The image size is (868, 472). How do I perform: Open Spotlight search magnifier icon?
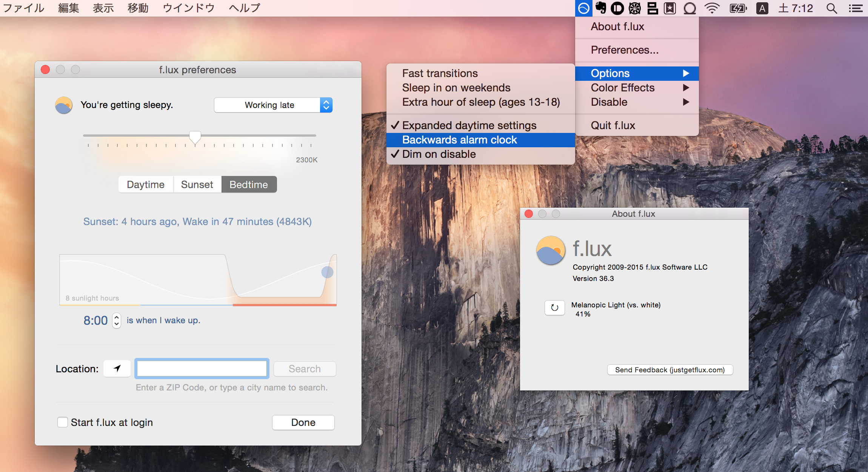point(831,8)
